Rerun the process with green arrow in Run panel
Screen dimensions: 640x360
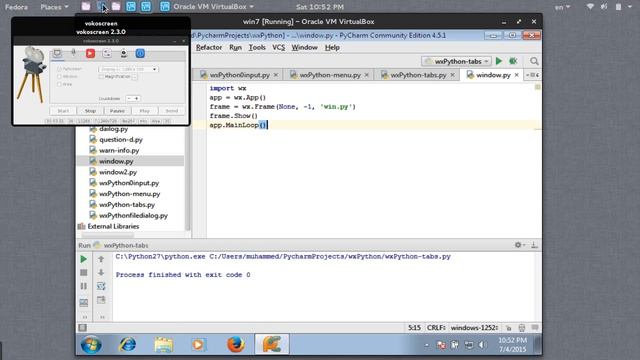84,259
